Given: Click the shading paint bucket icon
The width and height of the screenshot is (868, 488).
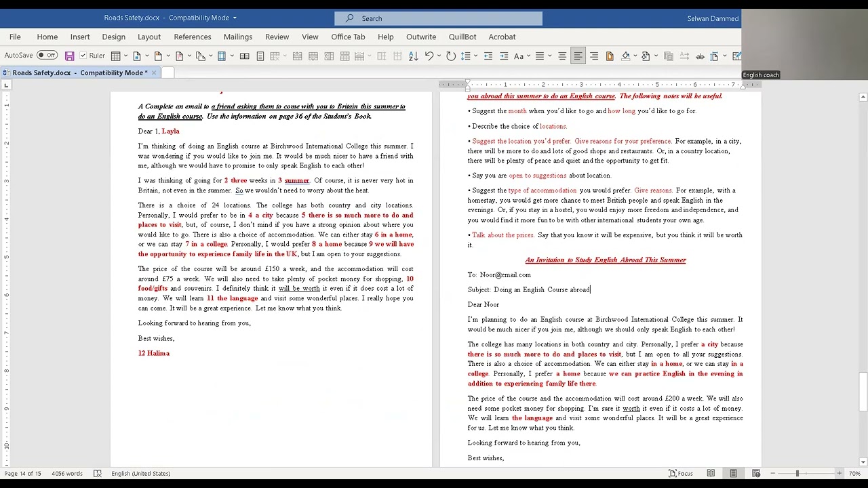Looking at the screenshot, I should (x=625, y=56).
